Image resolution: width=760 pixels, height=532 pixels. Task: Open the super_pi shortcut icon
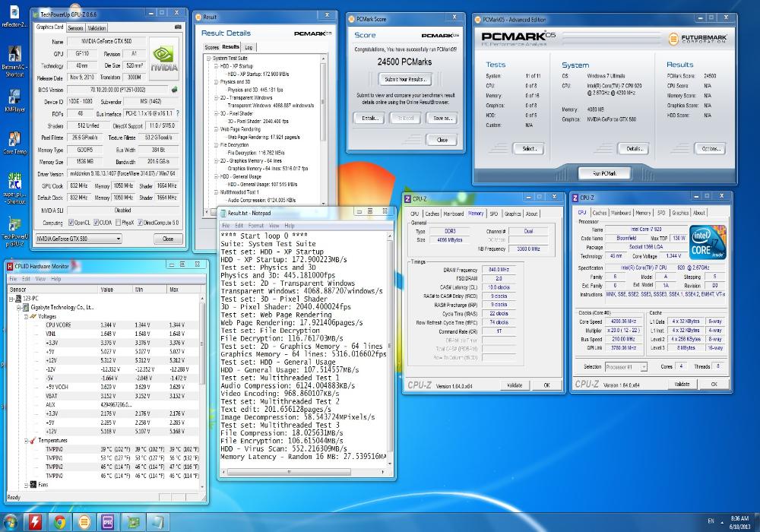(x=14, y=188)
